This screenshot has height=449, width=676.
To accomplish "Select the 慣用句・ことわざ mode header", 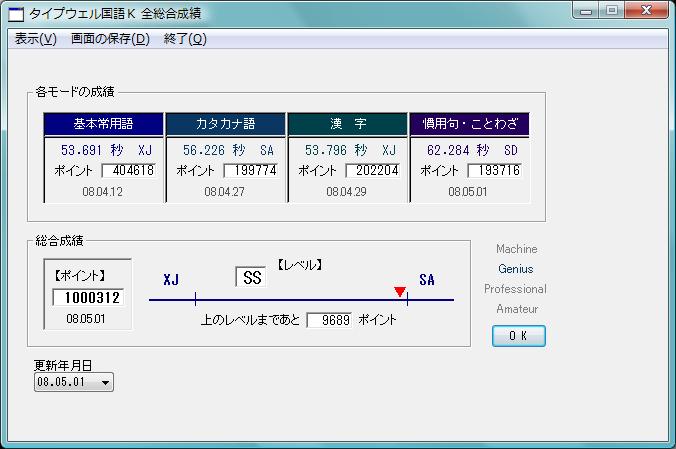I will pos(470,124).
